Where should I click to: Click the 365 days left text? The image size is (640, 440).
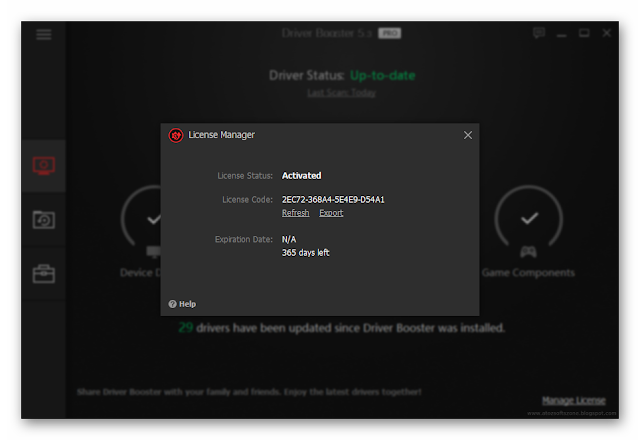pyautogui.click(x=305, y=253)
